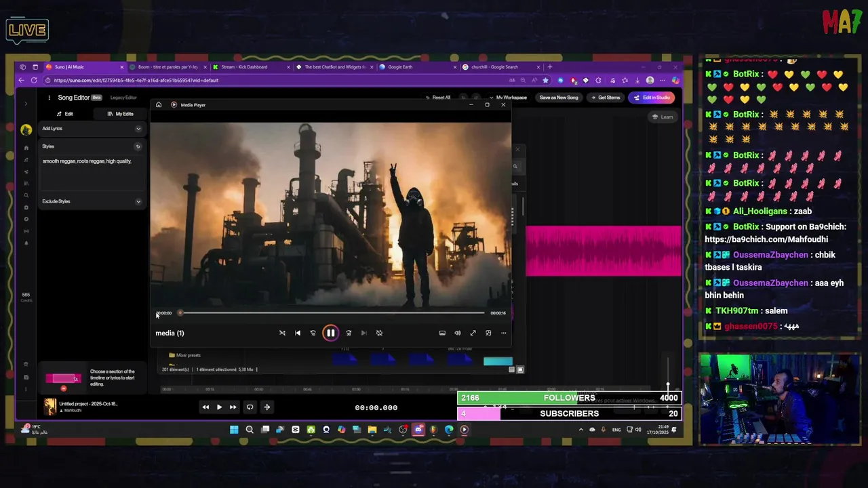Open the taskbar weather widget

coord(33,429)
